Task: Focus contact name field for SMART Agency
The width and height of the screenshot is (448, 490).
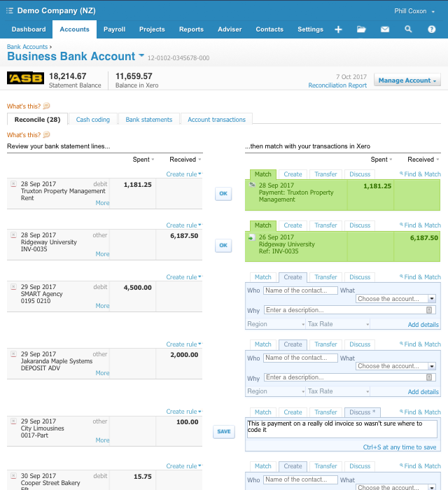Action: [300, 290]
